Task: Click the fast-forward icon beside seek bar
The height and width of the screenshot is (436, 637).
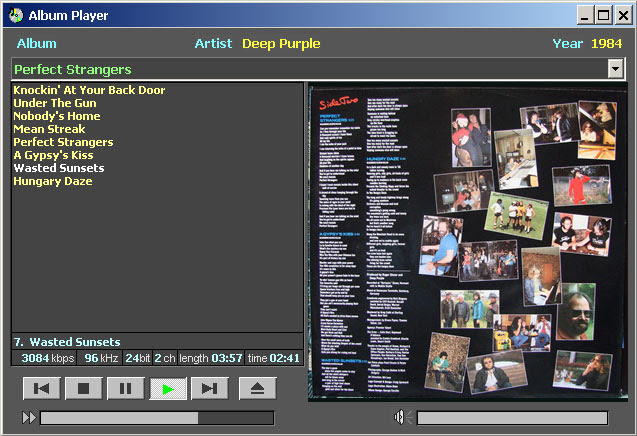Action: tap(29, 418)
